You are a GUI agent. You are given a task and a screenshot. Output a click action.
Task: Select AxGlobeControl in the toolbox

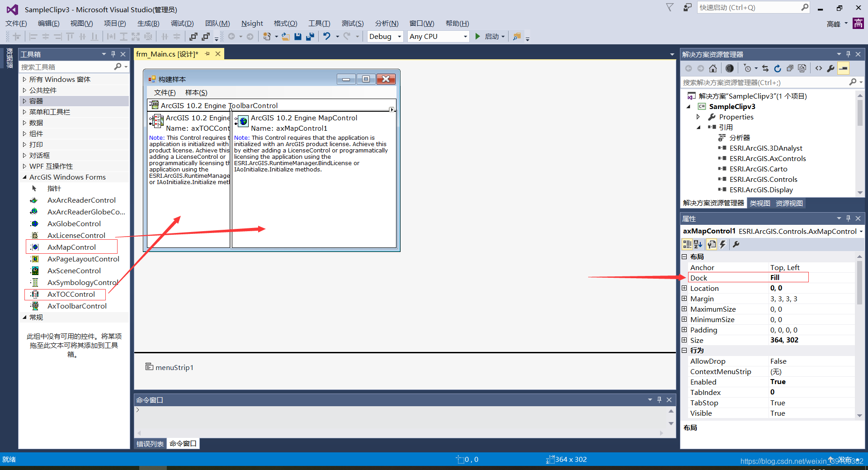pyautogui.click(x=74, y=223)
